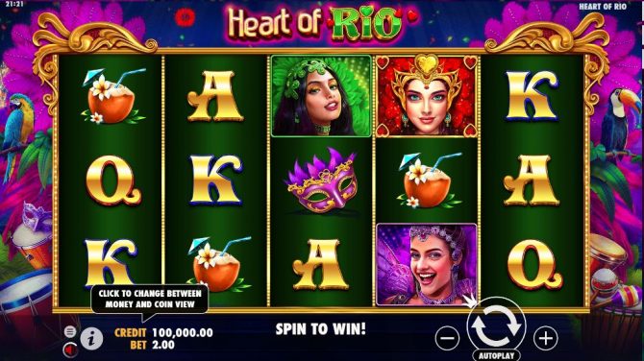Select coconut drink symbol on first reel
Viewport: 644px width, 361px height.
[x=112, y=97]
